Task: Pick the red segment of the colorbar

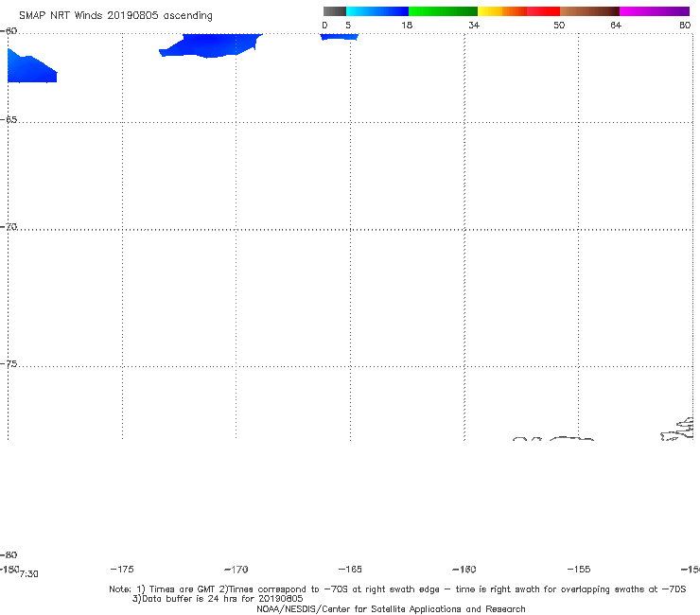Action: [x=543, y=11]
